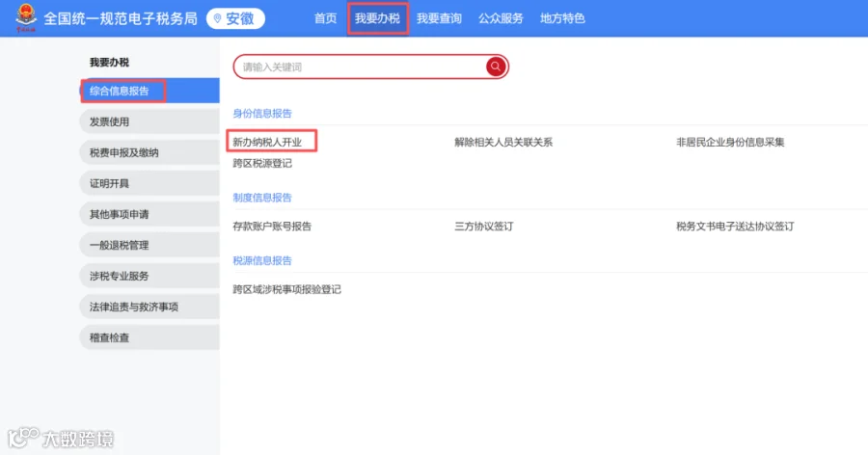868x455 pixels.
Task: Select 其他事项申请 in the sidebar
Action: (149, 214)
